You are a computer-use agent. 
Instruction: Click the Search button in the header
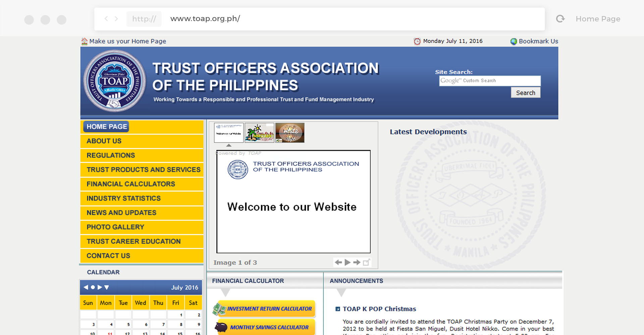(526, 93)
